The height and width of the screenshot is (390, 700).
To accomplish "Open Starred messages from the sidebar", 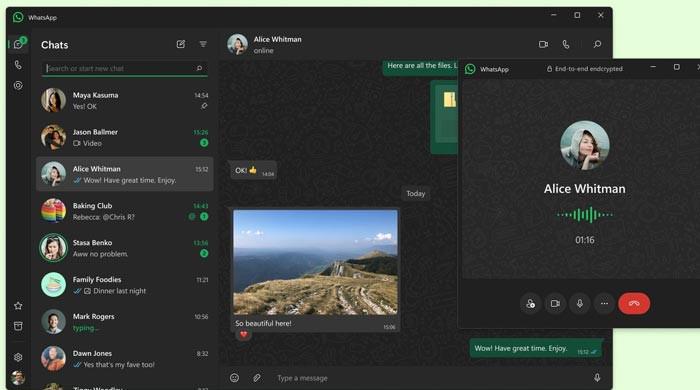I will (x=18, y=306).
